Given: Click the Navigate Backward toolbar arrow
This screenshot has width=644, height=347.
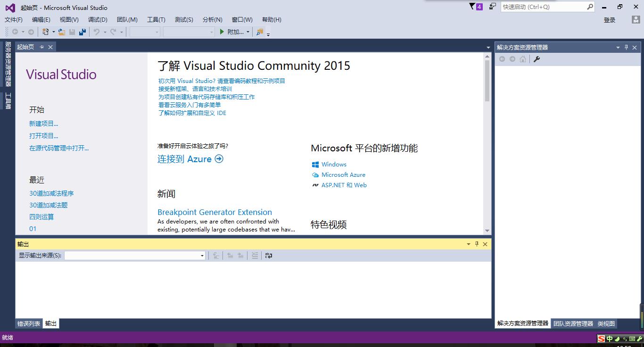Looking at the screenshot, I should (16, 32).
